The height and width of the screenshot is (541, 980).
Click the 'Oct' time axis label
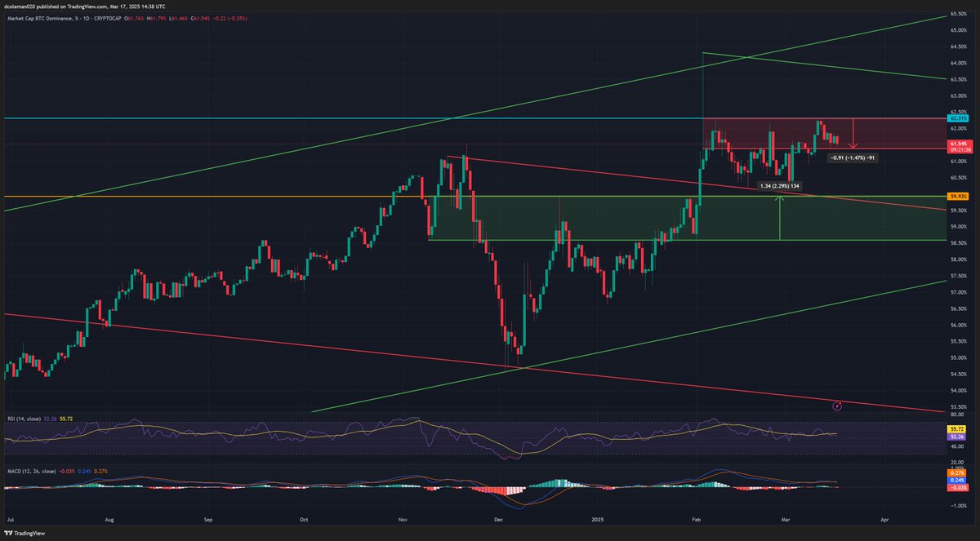click(304, 518)
